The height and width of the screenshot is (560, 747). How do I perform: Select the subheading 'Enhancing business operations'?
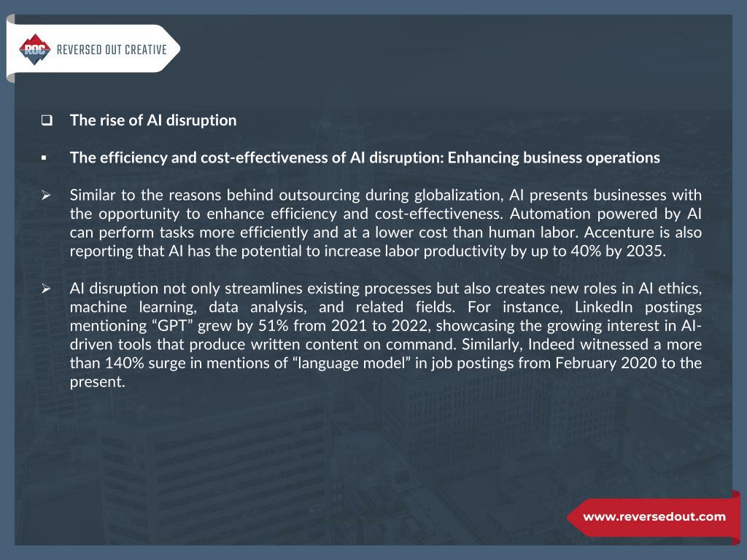(x=554, y=157)
